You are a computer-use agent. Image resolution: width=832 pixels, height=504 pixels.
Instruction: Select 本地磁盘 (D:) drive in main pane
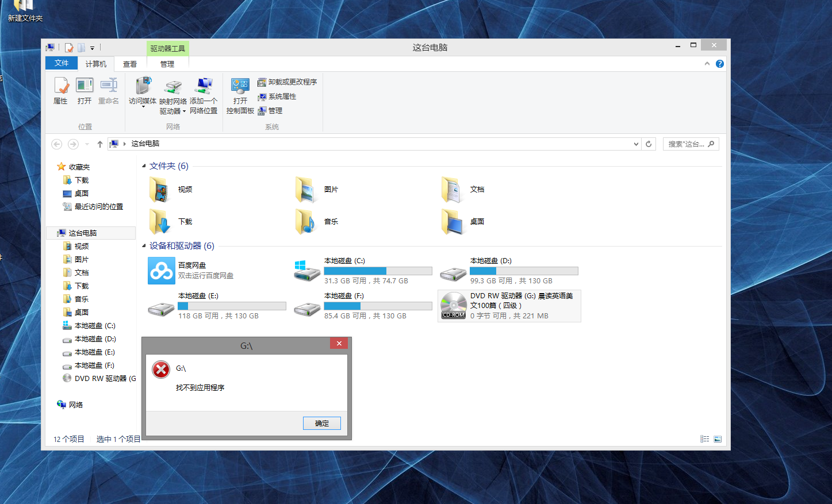pyautogui.click(x=509, y=271)
